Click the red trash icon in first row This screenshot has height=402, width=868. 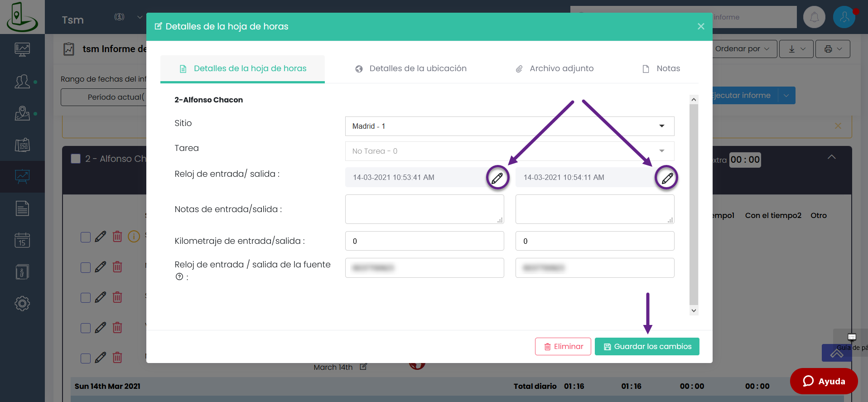117,237
